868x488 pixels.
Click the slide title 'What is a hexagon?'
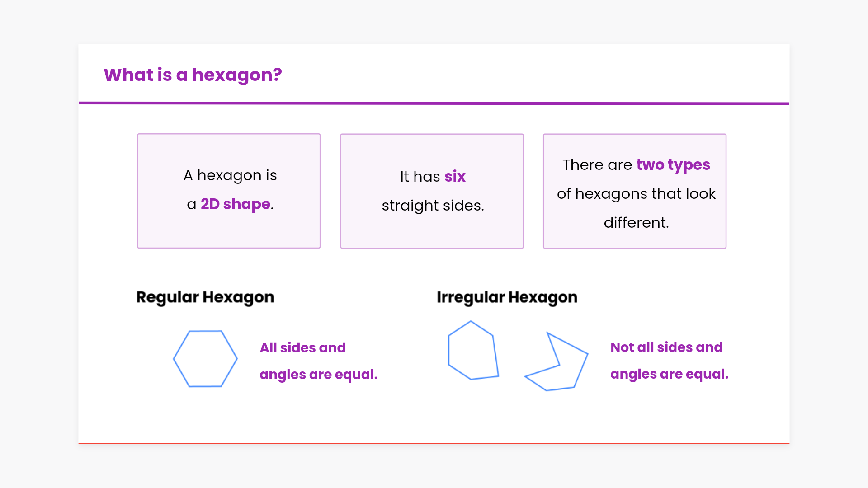pyautogui.click(x=193, y=75)
